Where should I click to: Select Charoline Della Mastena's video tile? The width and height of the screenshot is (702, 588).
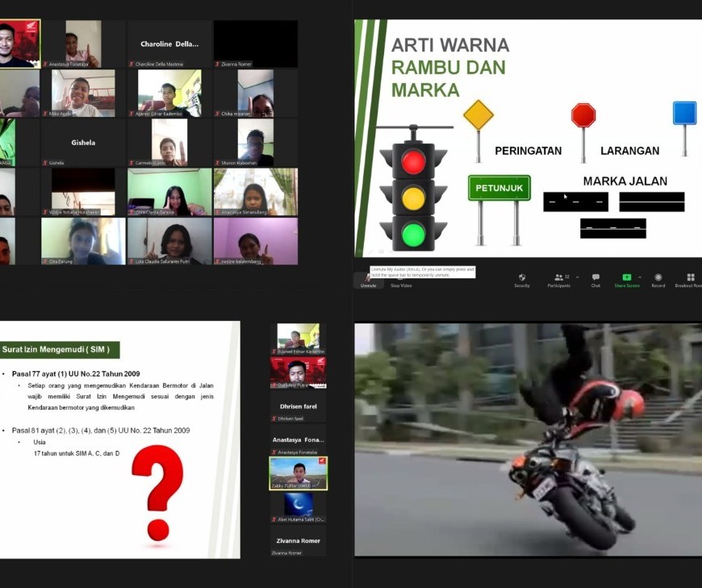pos(169,44)
